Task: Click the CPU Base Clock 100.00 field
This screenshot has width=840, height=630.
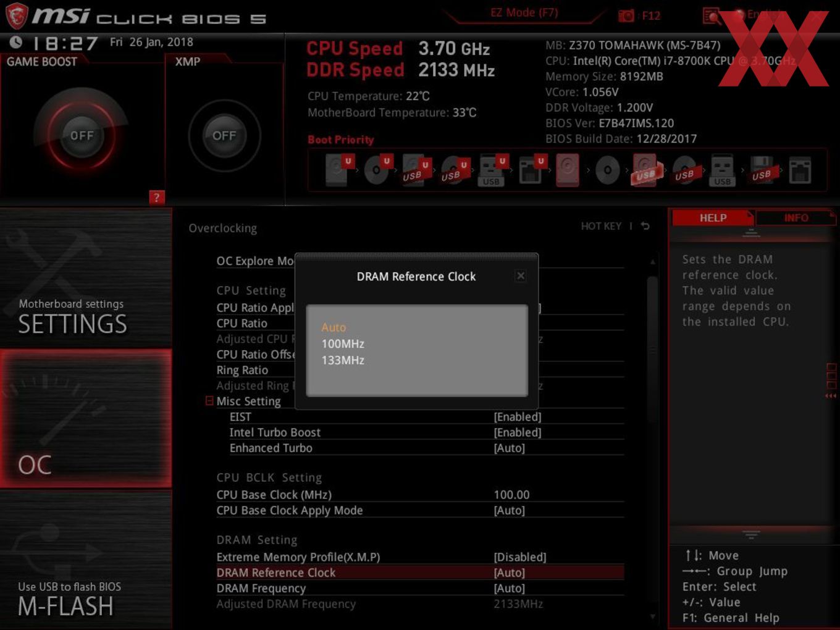Action: click(x=511, y=495)
